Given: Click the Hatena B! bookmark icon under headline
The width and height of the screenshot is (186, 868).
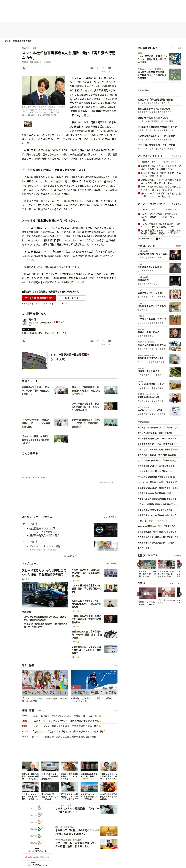Looking at the screenshot, I should [x=109, y=68].
